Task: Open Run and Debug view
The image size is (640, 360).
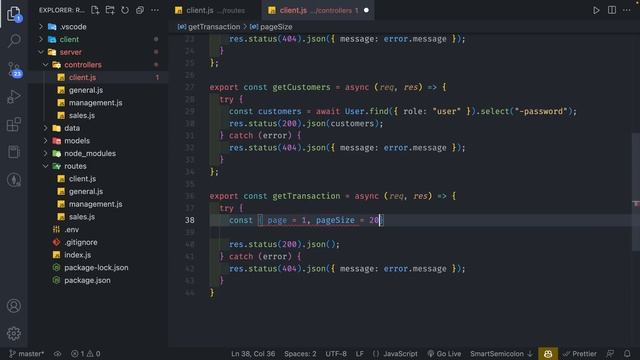Action: coord(14,97)
